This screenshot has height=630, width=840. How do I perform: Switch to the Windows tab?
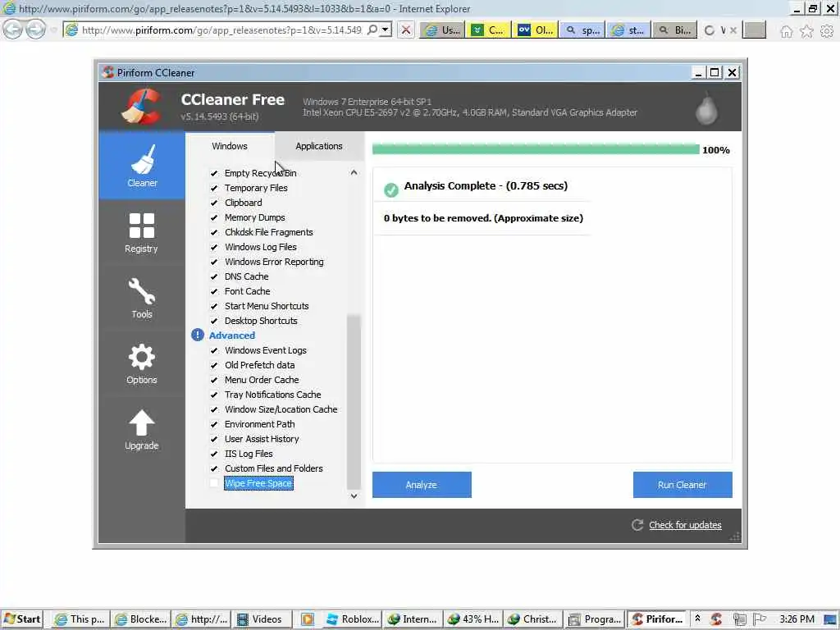tap(230, 146)
